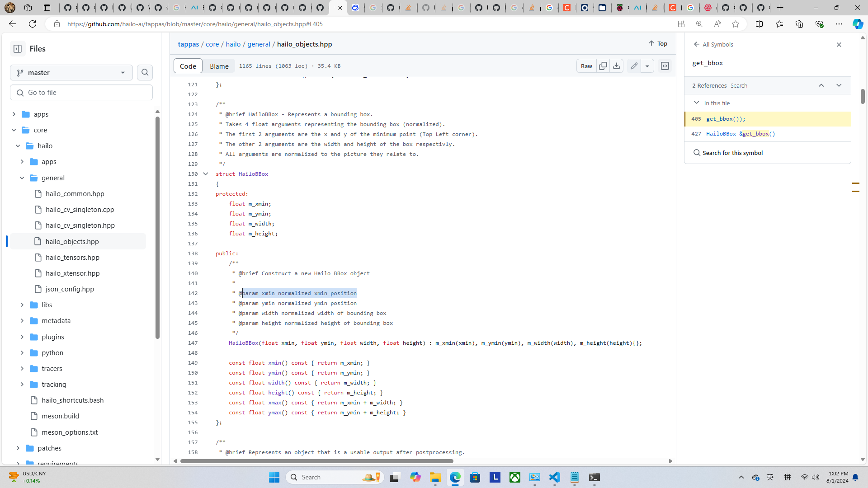Go to previous reference arrow

(821, 85)
